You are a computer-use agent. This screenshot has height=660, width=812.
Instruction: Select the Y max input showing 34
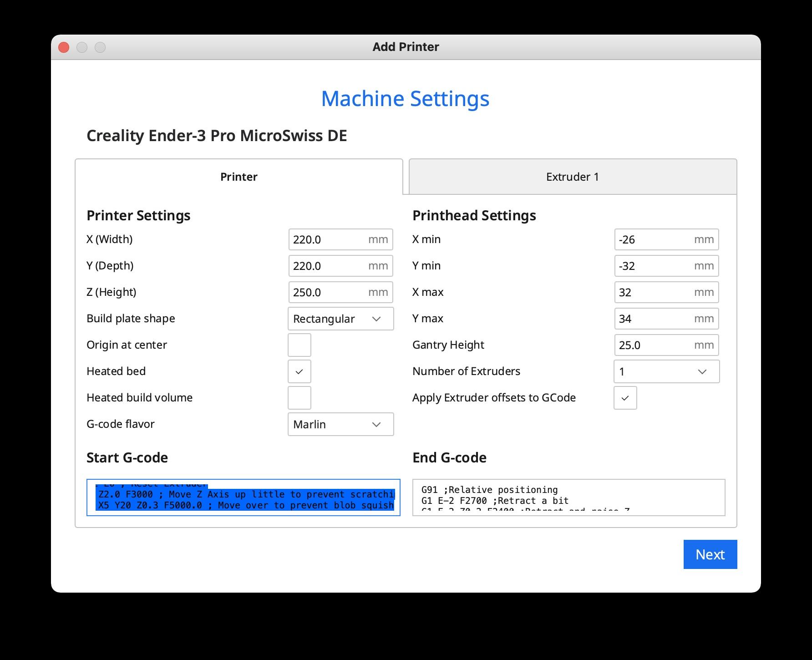tap(666, 319)
